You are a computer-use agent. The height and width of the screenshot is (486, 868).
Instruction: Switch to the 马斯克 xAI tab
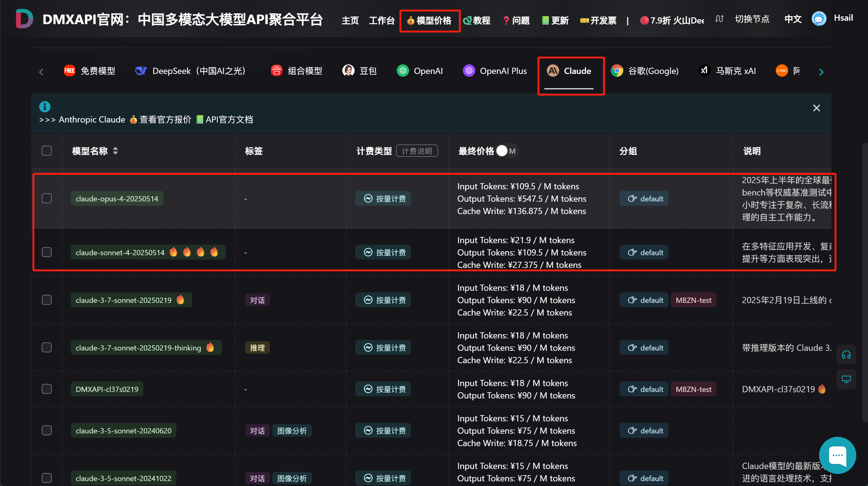coord(727,71)
